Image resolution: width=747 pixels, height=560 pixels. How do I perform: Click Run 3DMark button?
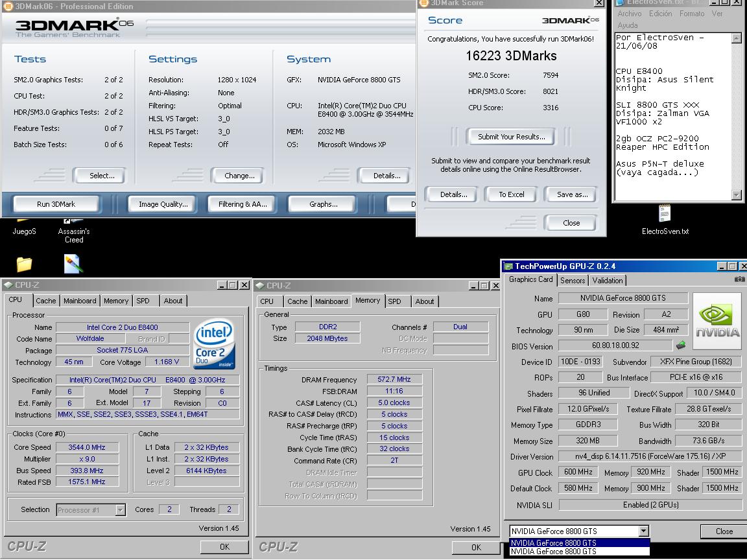coord(56,204)
